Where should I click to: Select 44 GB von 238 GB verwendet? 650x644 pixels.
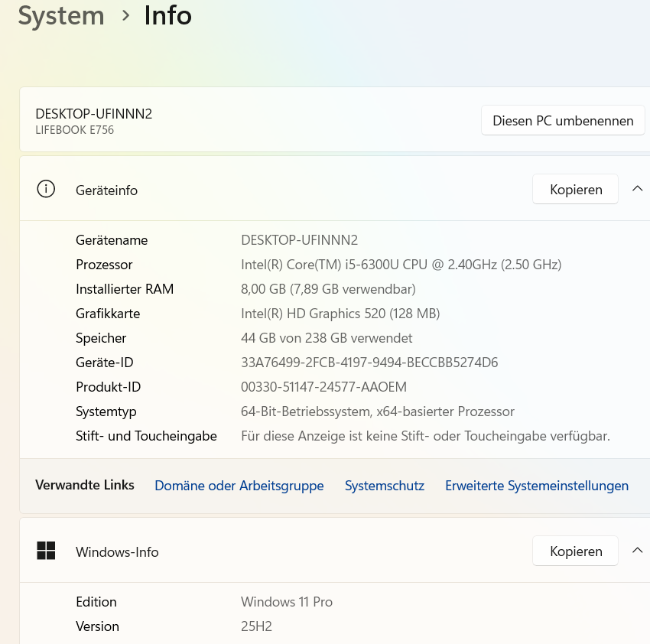coord(327,338)
